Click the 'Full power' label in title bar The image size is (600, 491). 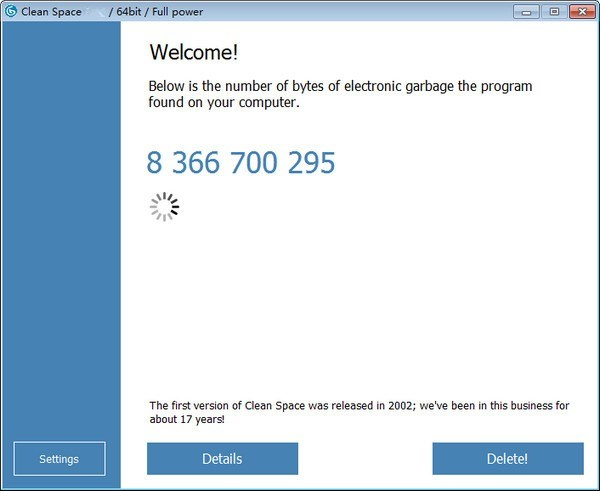tap(178, 12)
